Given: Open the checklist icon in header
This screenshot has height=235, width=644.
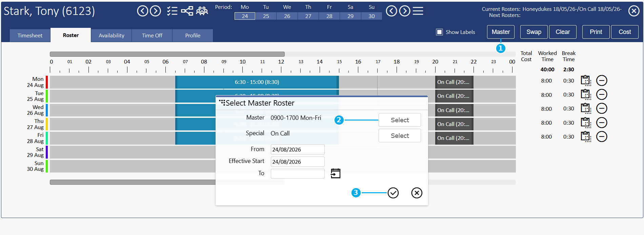Looking at the screenshot, I should coord(172,11).
